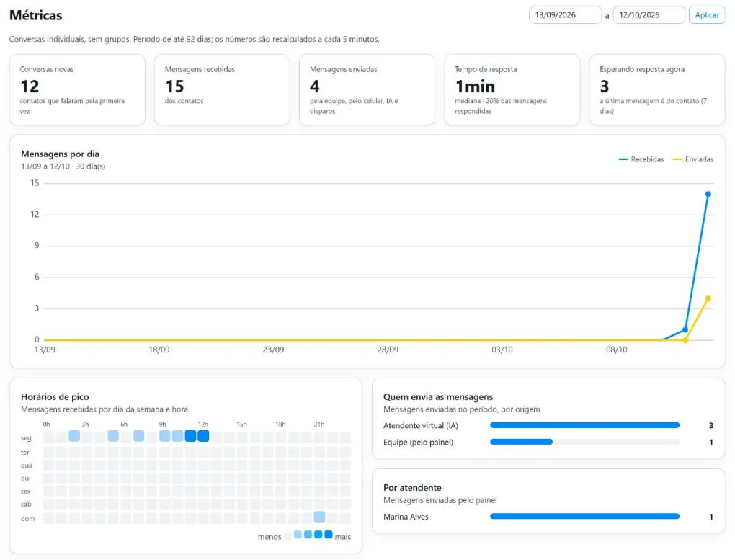Select the highest blue Recebidas data point
This screenshot has height=560, width=735.
click(x=708, y=194)
